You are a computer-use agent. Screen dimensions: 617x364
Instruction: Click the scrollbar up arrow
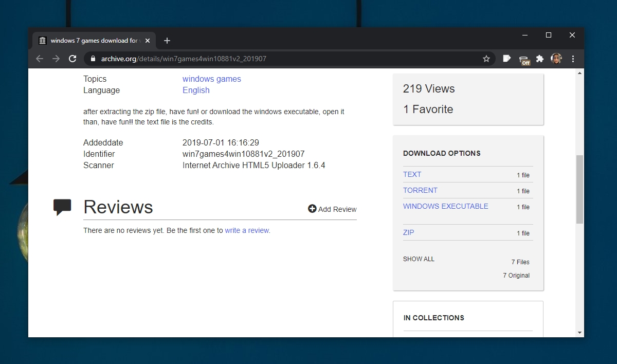[579, 73]
